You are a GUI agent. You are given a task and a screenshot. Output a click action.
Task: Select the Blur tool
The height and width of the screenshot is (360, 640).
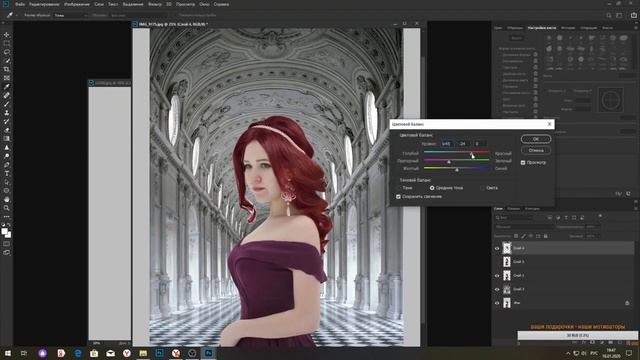point(7,147)
